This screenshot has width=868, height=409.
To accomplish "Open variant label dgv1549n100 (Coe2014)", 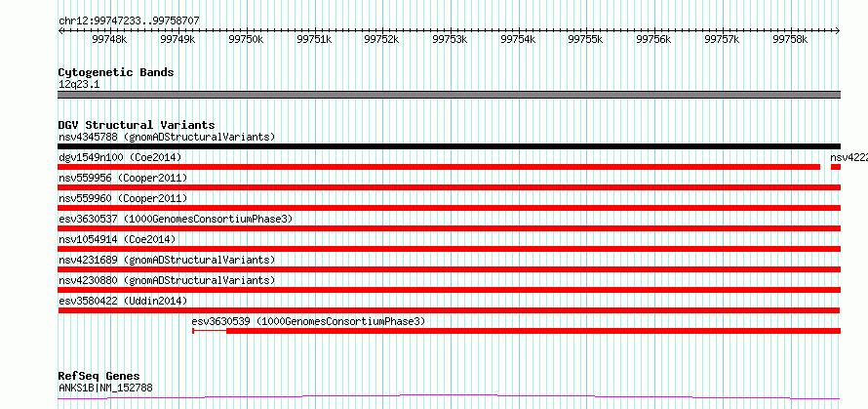I will point(120,157).
